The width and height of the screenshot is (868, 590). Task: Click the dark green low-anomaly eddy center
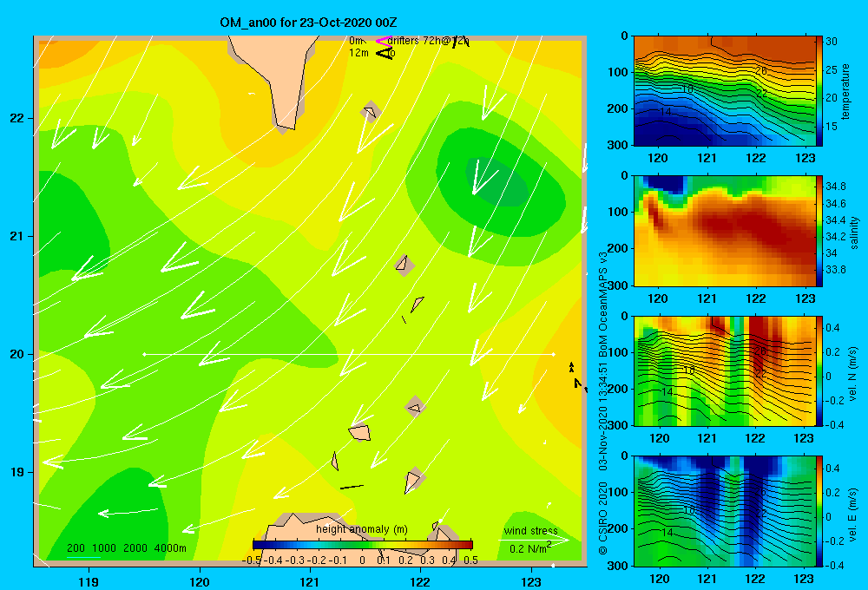click(496, 183)
